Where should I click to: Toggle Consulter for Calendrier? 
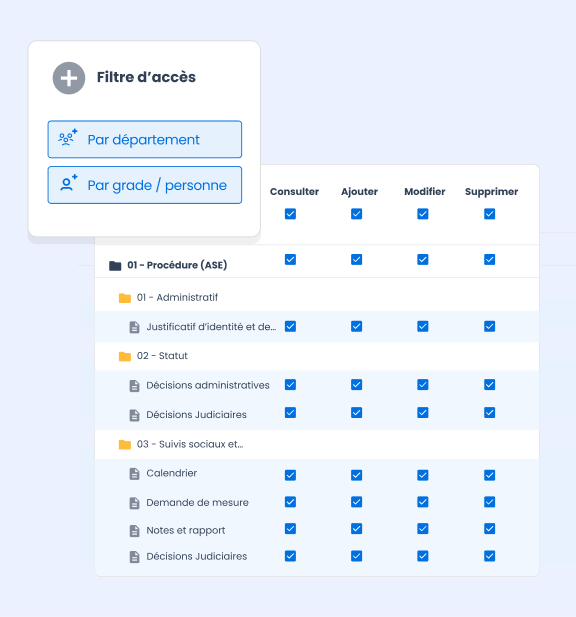(290, 475)
